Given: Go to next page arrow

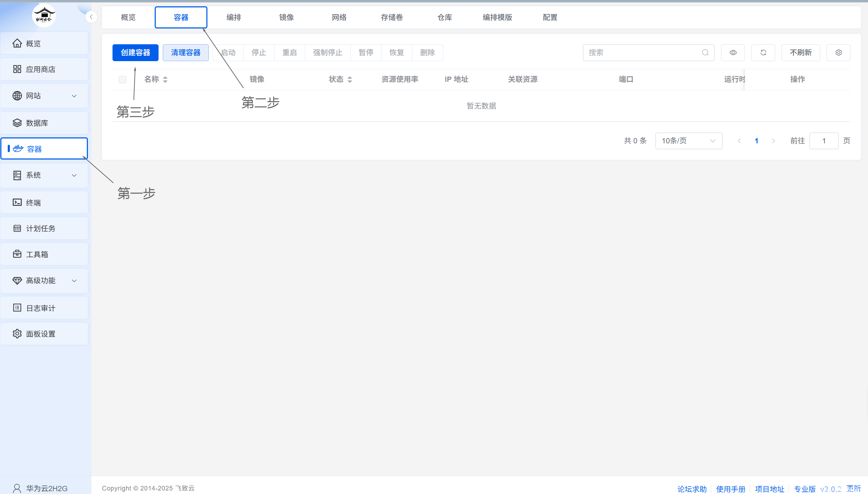Looking at the screenshot, I should pyautogui.click(x=773, y=141).
